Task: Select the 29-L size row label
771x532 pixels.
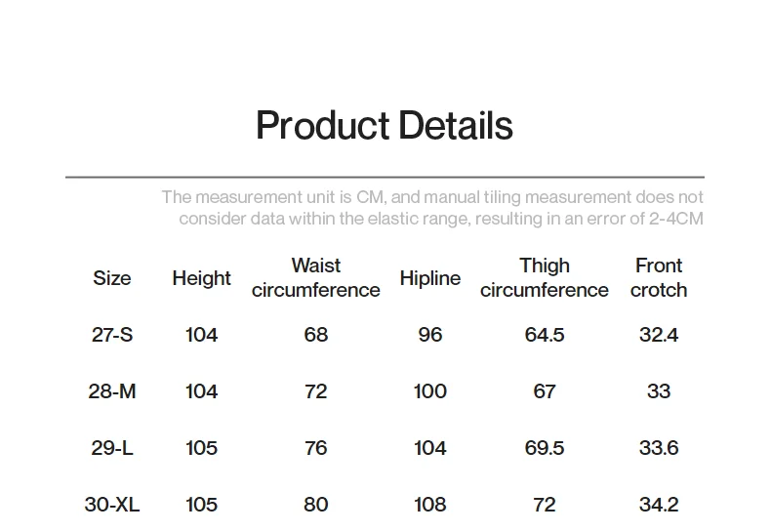Action: (112, 448)
